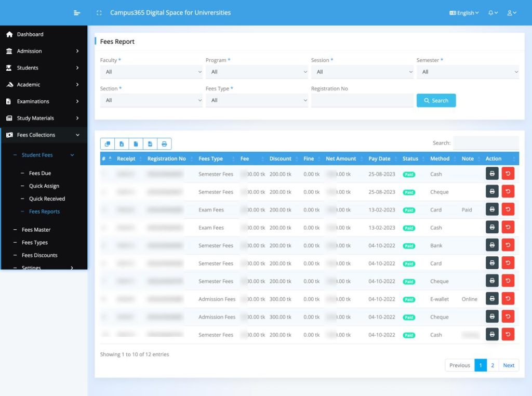The width and height of the screenshot is (532, 396).
Task: Export the fees report to Excel
Action: (x=121, y=144)
